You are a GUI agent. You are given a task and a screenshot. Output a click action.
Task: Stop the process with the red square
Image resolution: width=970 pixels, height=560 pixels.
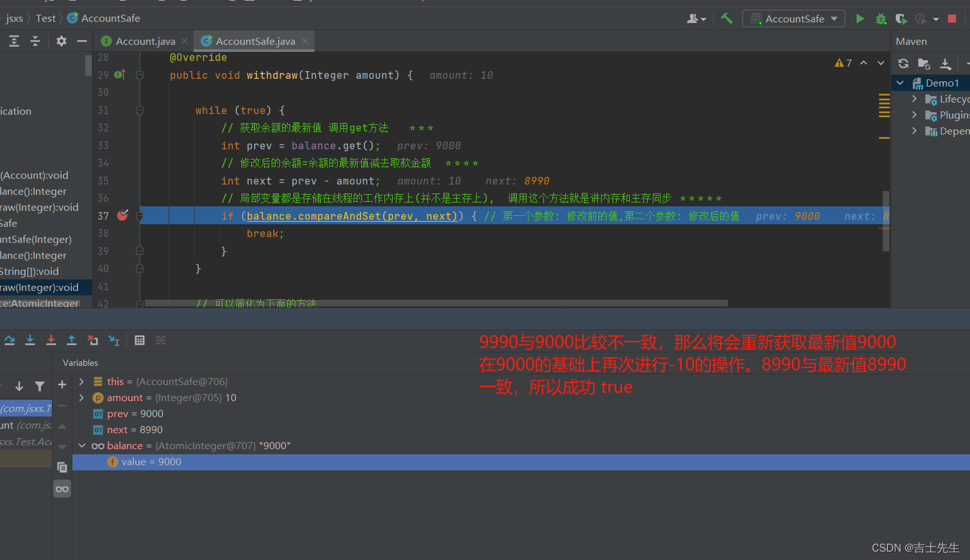click(x=952, y=19)
